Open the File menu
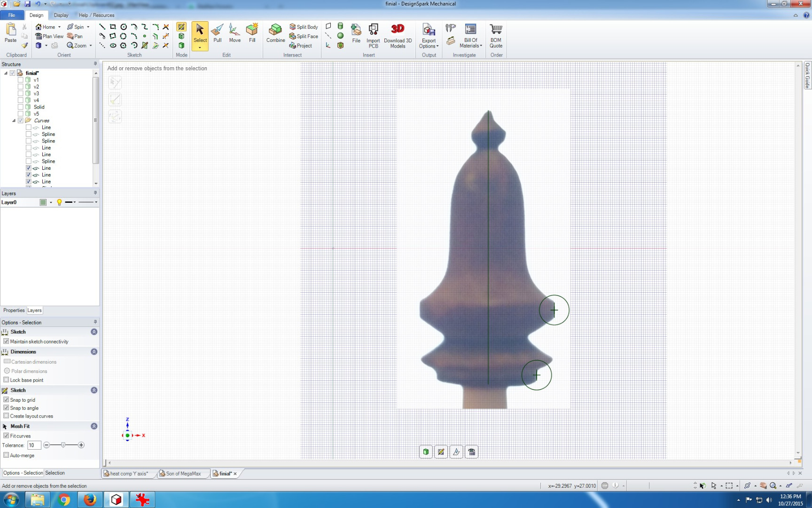Viewport: 812px width, 508px height. click(x=11, y=15)
